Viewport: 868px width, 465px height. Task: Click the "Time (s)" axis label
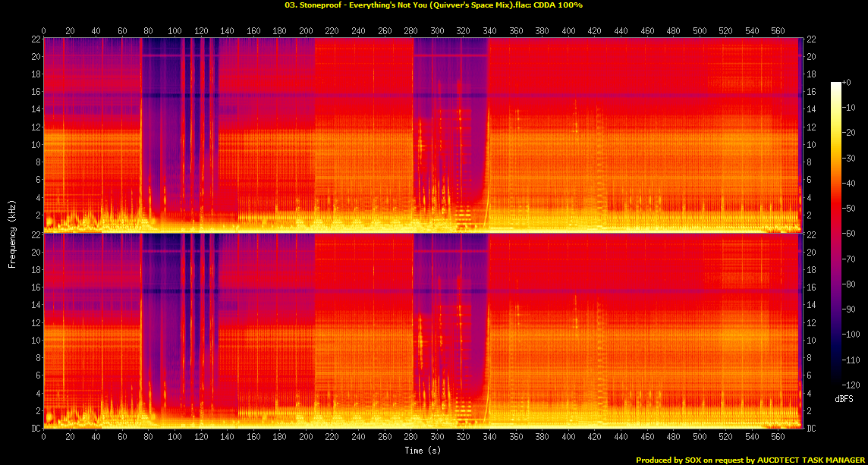point(422,451)
